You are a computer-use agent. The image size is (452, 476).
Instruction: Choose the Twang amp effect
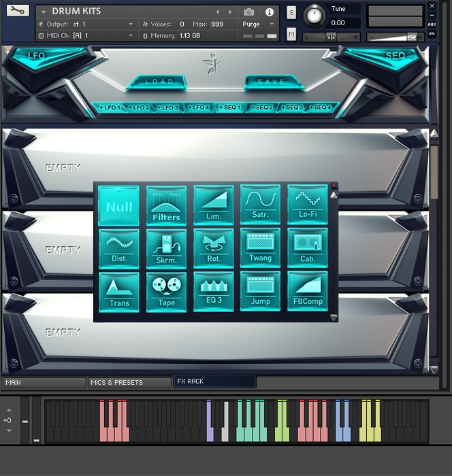(260, 248)
